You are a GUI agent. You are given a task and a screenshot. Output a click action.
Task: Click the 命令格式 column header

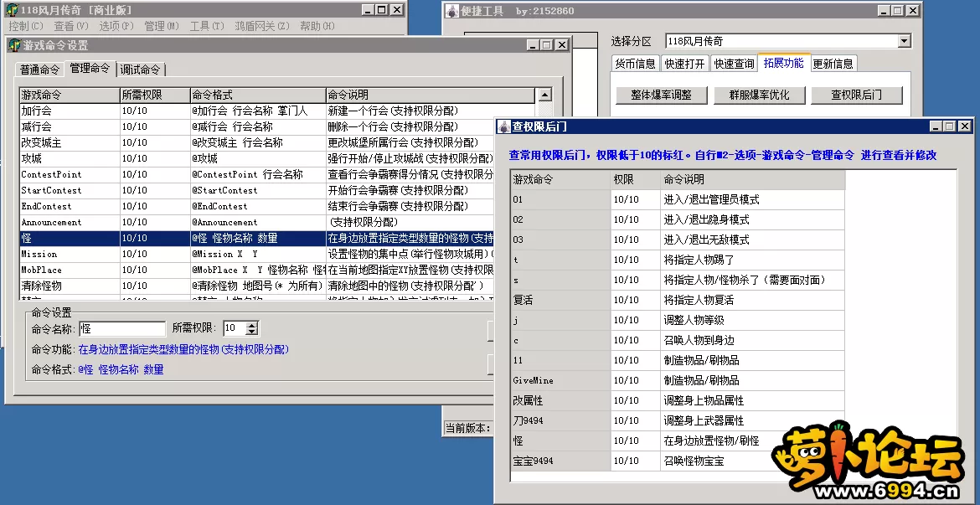pos(257,95)
